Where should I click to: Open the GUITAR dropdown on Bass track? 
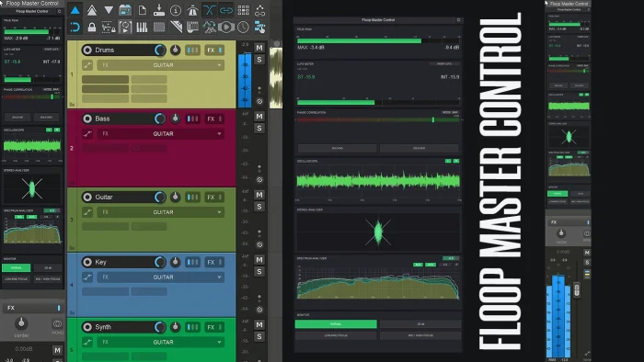161,133
